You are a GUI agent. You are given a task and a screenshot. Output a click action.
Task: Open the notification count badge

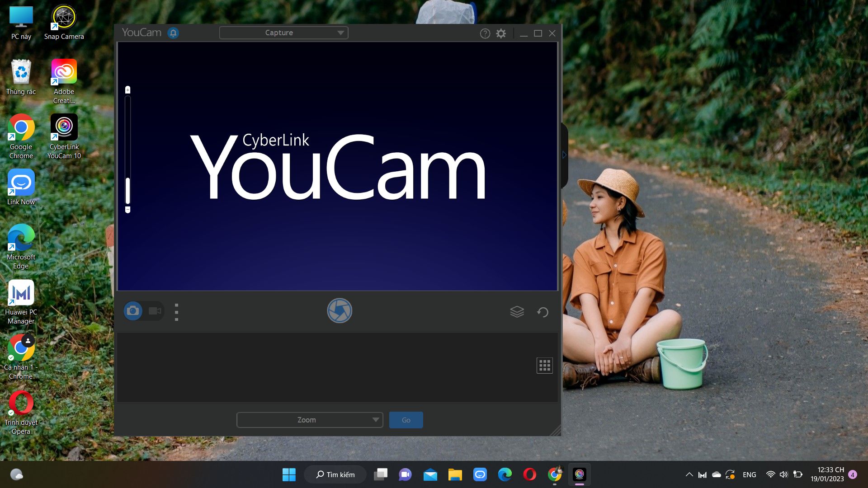pyautogui.click(x=853, y=474)
